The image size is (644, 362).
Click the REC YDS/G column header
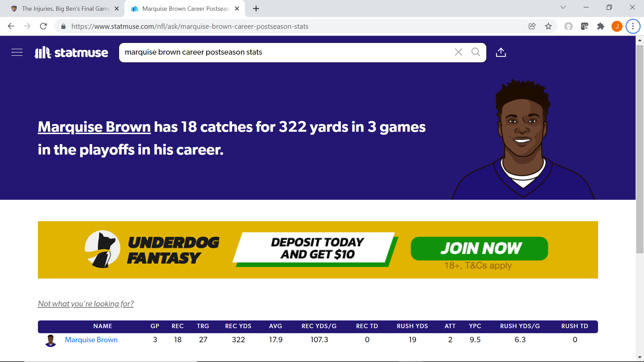tap(319, 326)
